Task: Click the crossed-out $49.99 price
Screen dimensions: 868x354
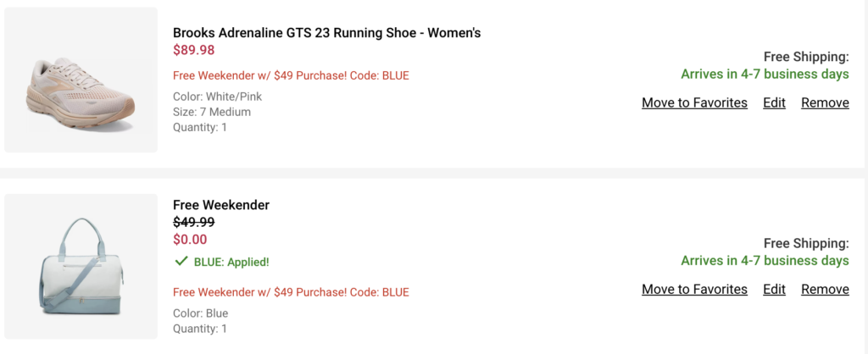Action: pyautogui.click(x=193, y=223)
